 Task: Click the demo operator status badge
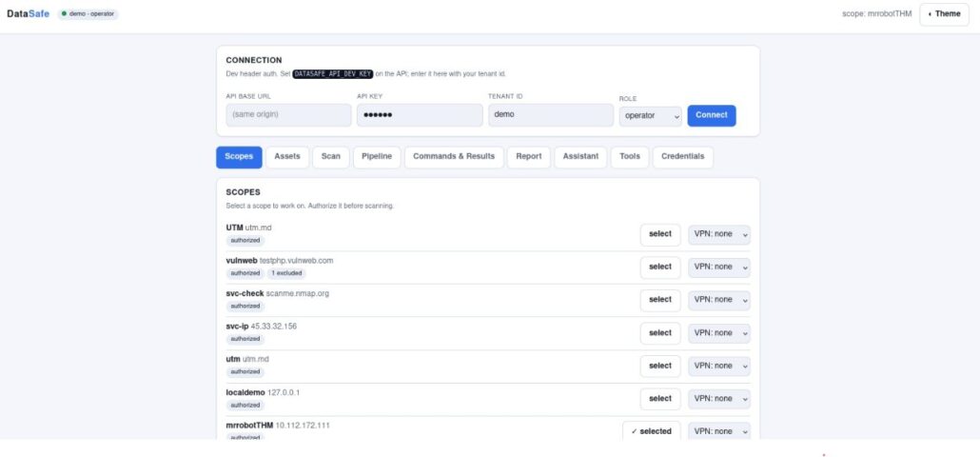pos(88,13)
